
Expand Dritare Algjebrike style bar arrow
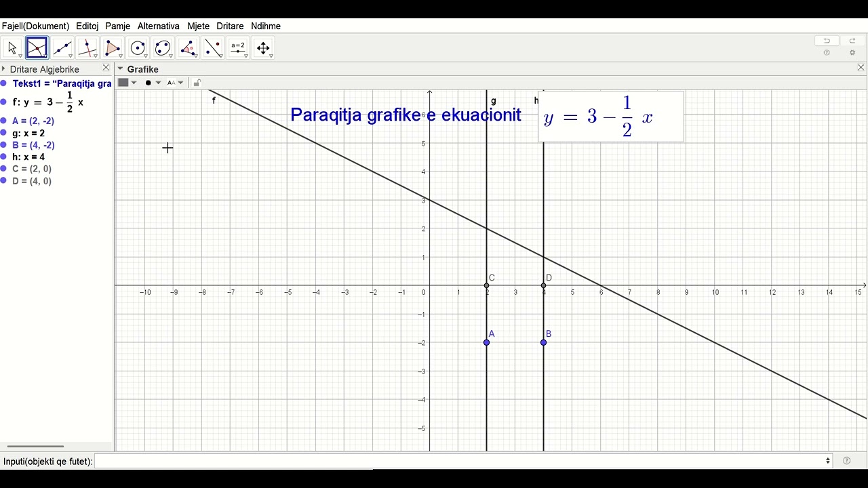[3, 69]
